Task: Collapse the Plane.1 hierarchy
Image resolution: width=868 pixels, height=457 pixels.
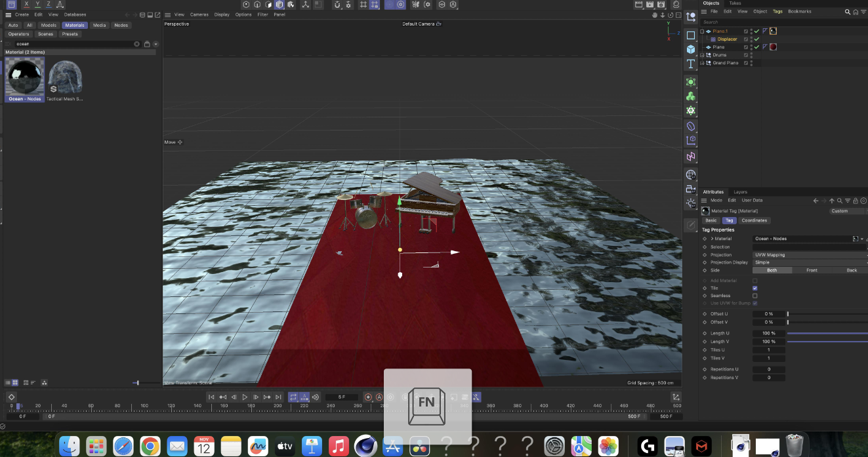Action: [x=702, y=31]
